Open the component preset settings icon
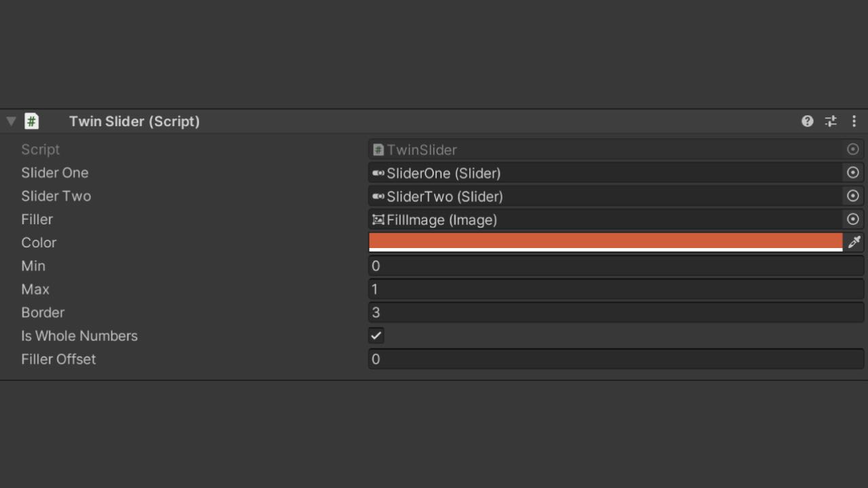868x488 pixels. pos(831,121)
